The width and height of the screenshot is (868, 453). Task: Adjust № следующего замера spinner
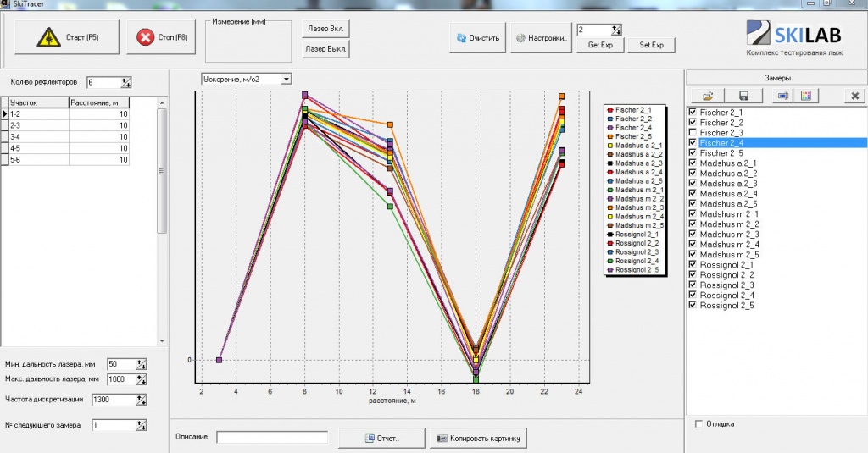point(142,425)
